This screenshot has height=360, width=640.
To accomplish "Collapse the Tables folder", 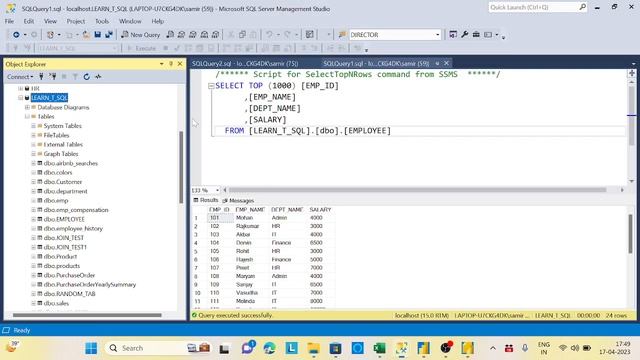I will click(x=27, y=116).
